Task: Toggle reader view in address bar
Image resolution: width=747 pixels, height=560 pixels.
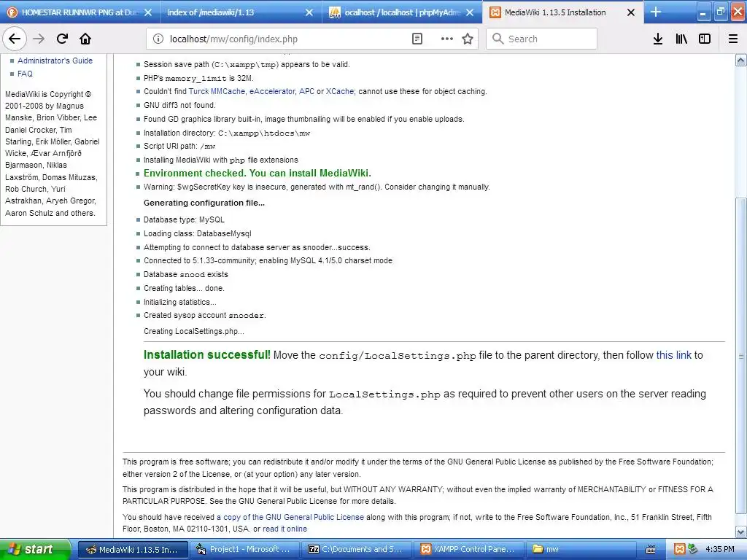Action: (417, 39)
